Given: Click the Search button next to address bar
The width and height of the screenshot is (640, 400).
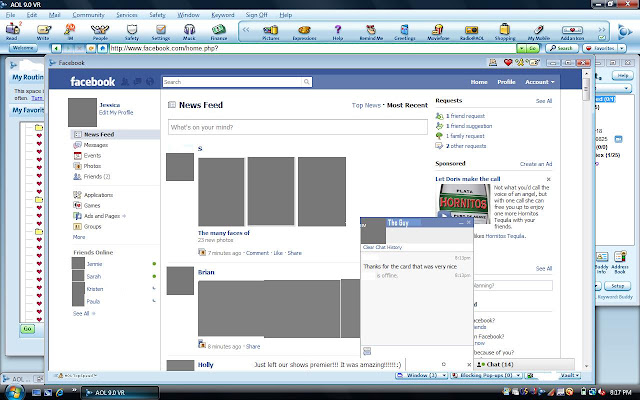Looking at the screenshot, I should click(x=562, y=48).
